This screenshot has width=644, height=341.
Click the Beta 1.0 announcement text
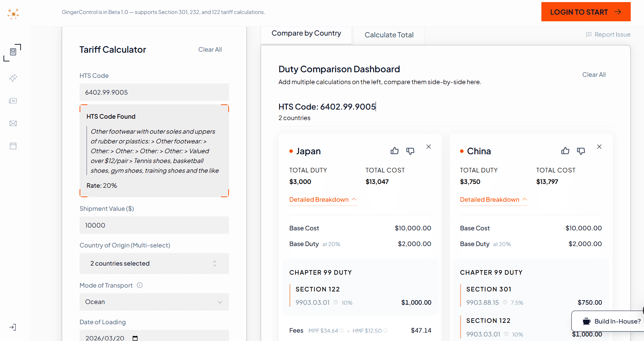(x=163, y=12)
